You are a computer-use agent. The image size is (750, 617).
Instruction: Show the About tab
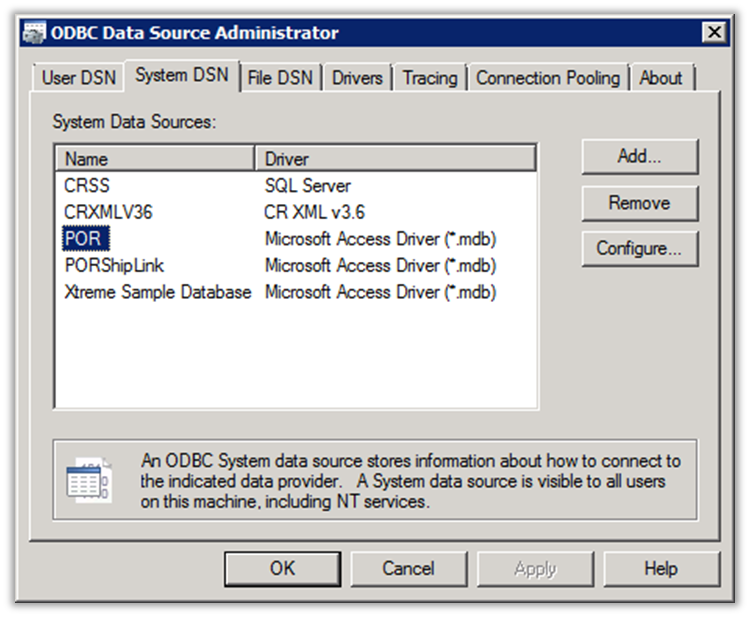[661, 78]
